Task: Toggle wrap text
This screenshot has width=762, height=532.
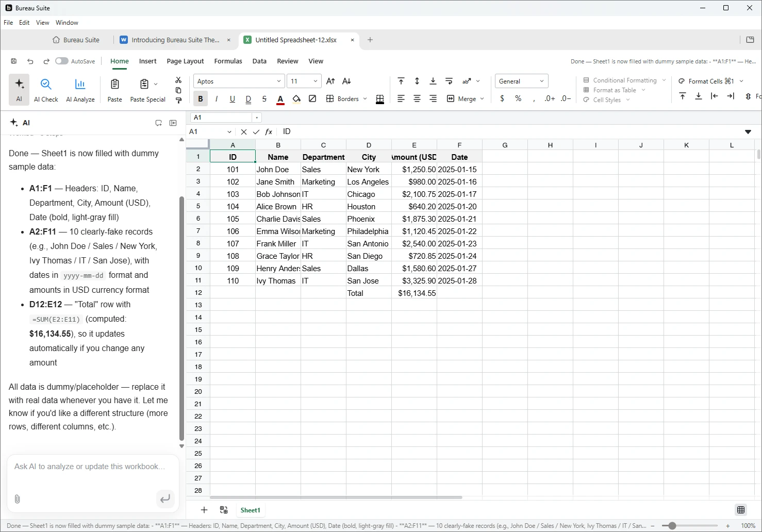Action: 449,81
